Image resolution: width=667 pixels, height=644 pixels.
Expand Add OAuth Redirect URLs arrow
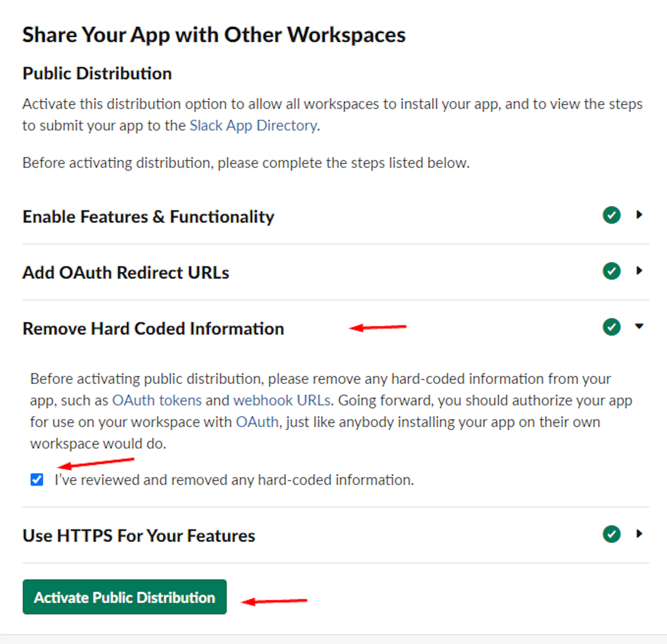639,271
